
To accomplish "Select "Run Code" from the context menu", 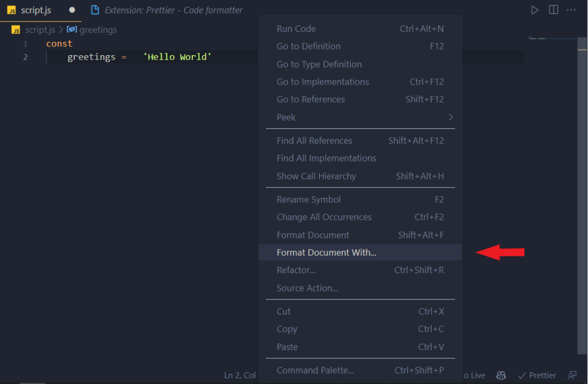I will click(x=295, y=28).
